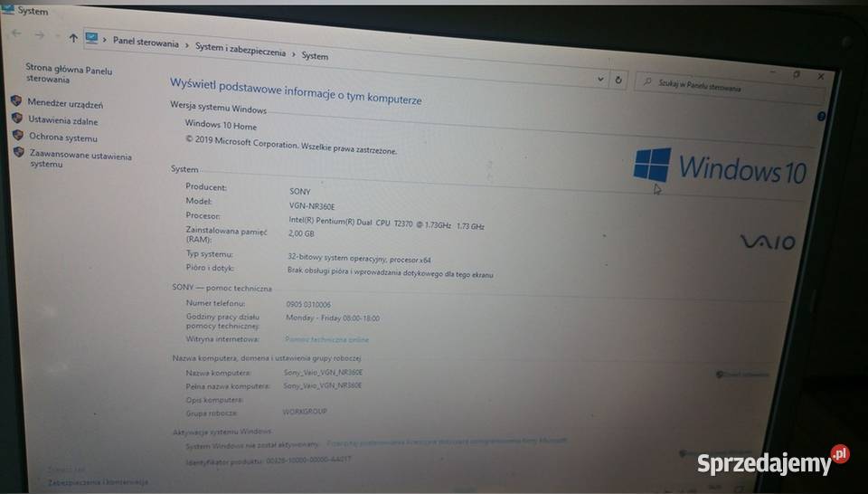
Task: Select model value VGN-NR360E
Action: click(x=312, y=206)
